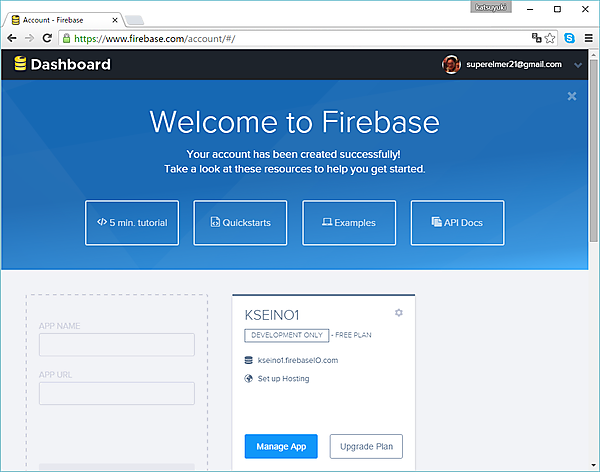Screen dimensions: 600x472
Task: Click the DEVELOPMENT ONLY badge
Action: [x=287, y=335]
